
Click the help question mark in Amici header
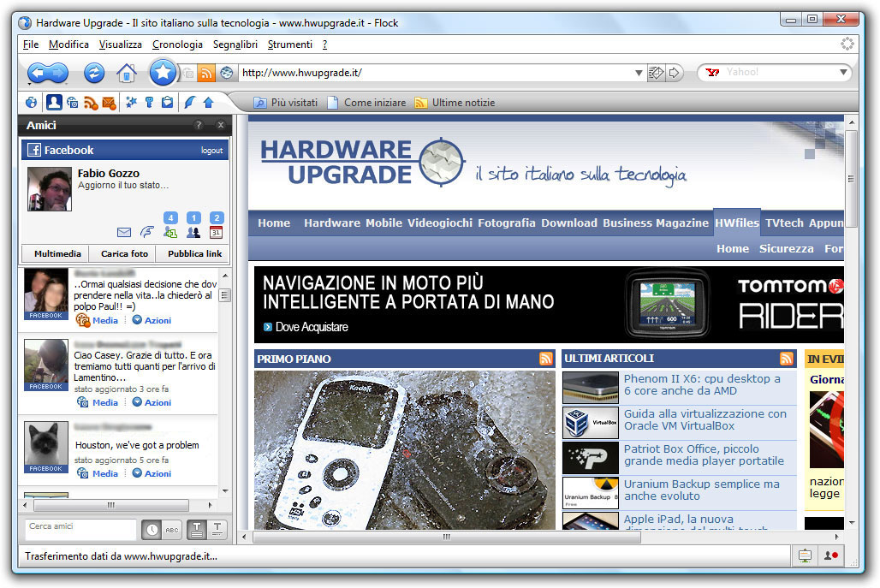point(199,125)
